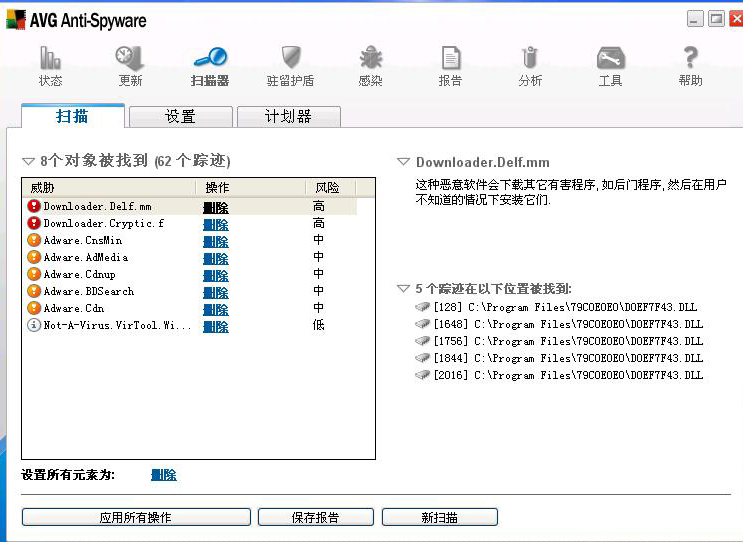743x542 pixels.
Task: Click the memory chip icon beside trace [1648]
Action: pyautogui.click(x=422, y=324)
